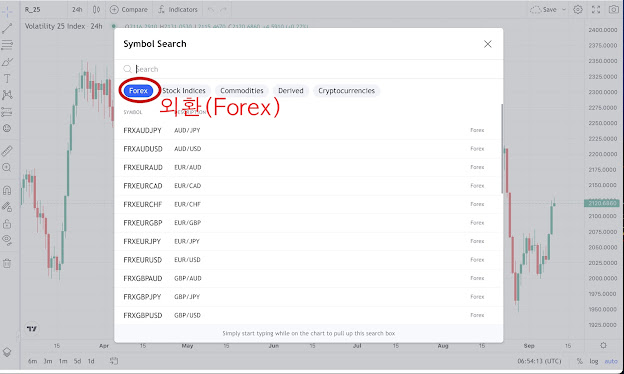Select the crosshair cursor tool

[x=7, y=12]
